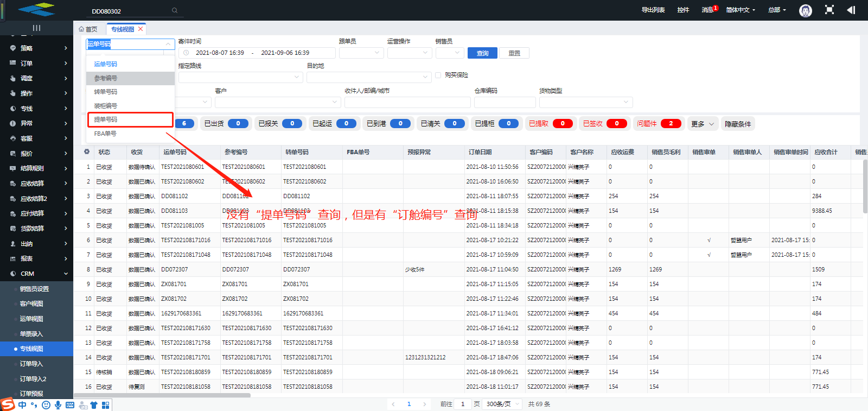Click the 报价 sidebar icon
Viewport: 868px width, 411px height.
click(13, 153)
